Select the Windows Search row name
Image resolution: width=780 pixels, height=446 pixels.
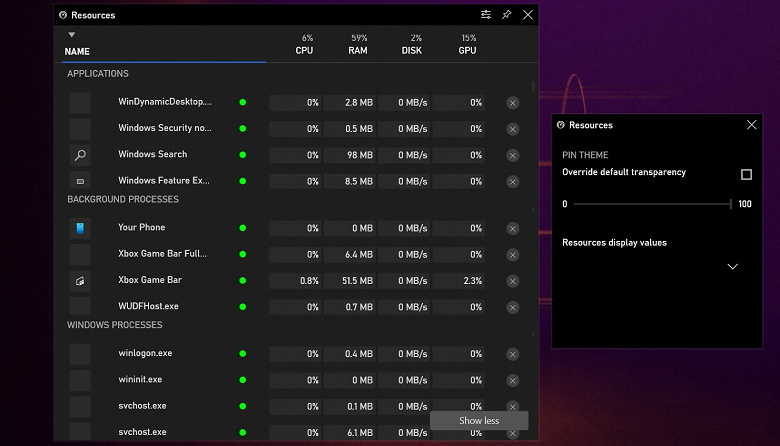(153, 155)
